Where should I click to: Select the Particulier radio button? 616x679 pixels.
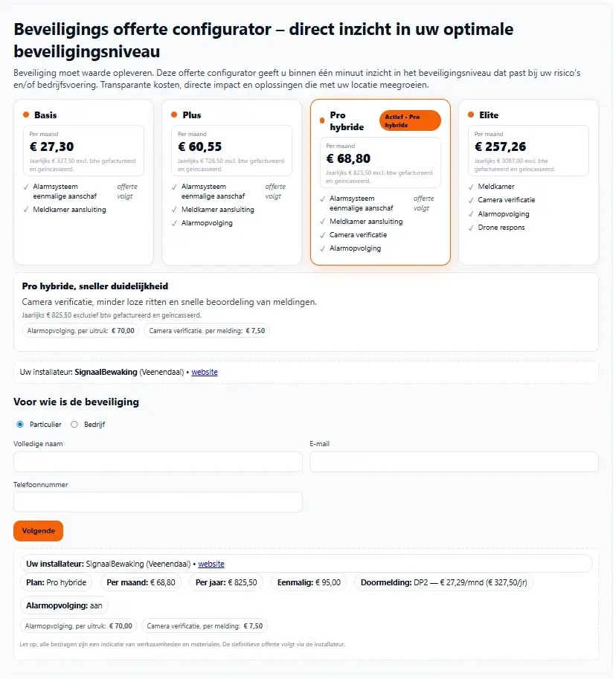coord(20,425)
